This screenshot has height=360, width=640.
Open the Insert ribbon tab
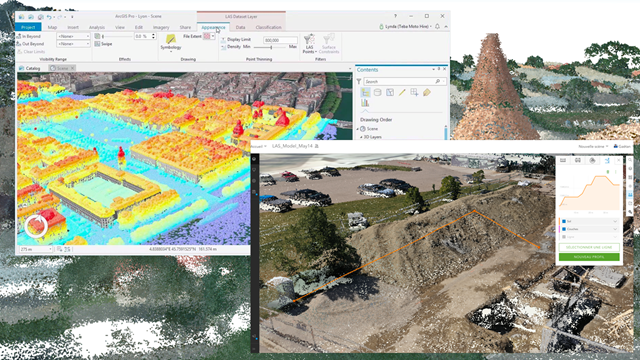(x=73, y=27)
